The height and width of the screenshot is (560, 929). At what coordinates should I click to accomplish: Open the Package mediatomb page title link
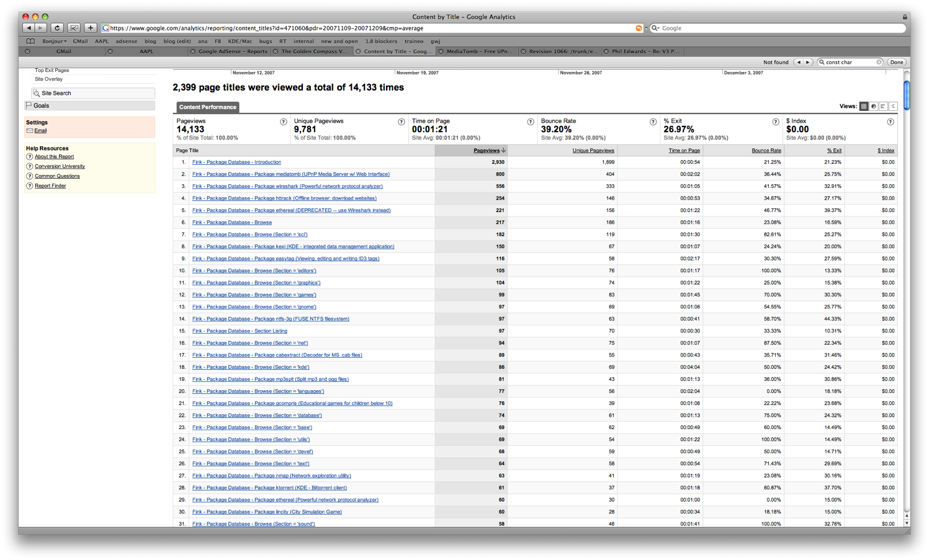tap(291, 174)
